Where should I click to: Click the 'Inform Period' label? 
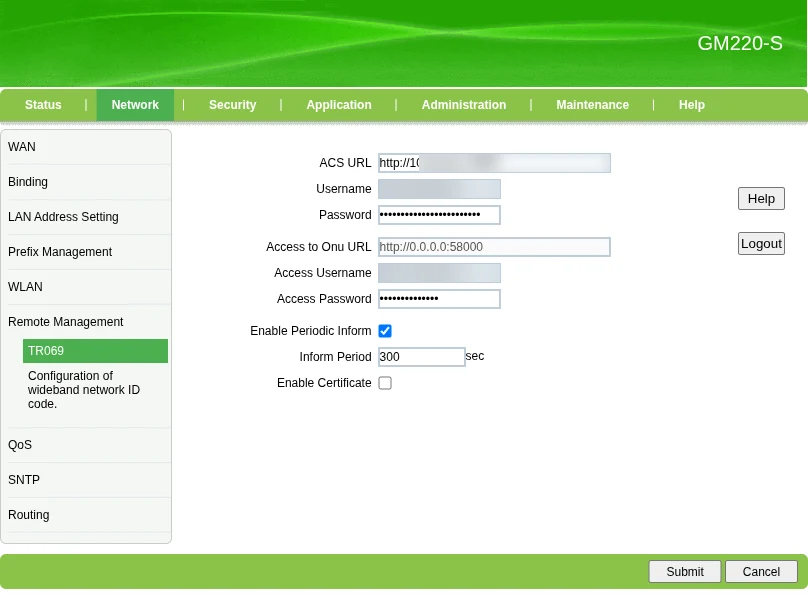click(x=335, y=357)
